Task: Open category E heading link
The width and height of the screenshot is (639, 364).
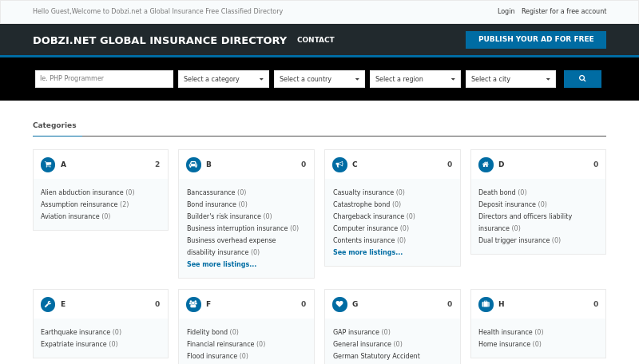Action: click(63, 304)
